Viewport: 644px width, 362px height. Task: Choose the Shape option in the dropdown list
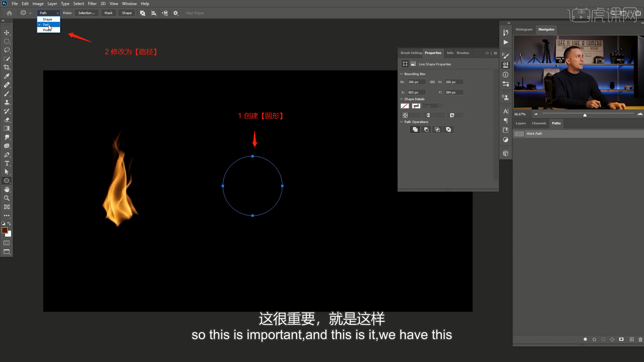pyautogui.click(x=47, y=19)
